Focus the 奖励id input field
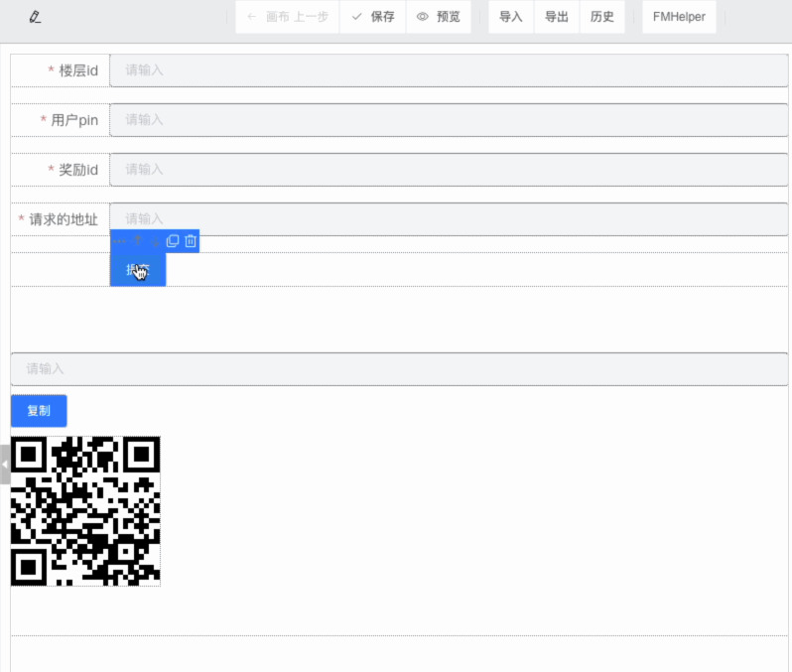The width and height of the screenshot is (792, 672). point(449,170)
